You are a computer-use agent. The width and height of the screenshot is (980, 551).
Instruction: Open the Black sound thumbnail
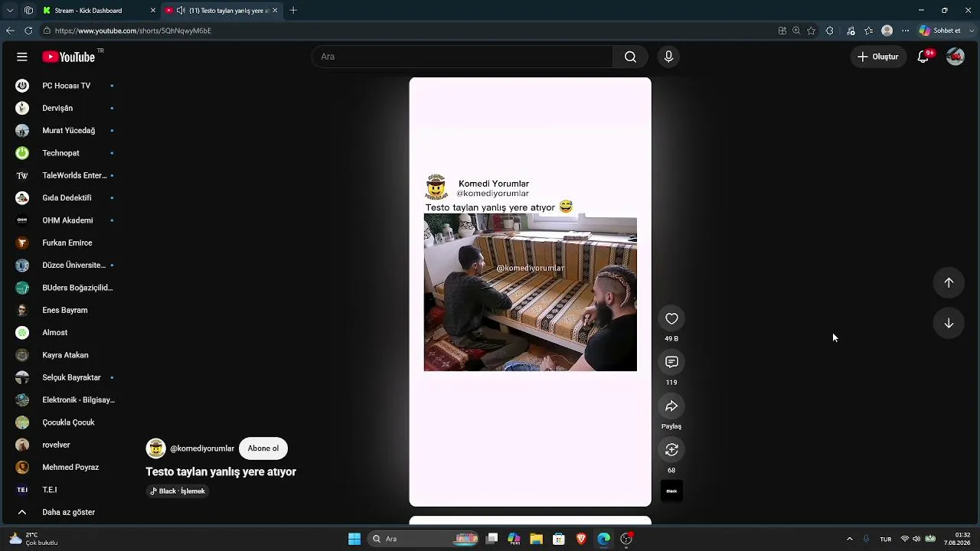click(x=671, y=491)
